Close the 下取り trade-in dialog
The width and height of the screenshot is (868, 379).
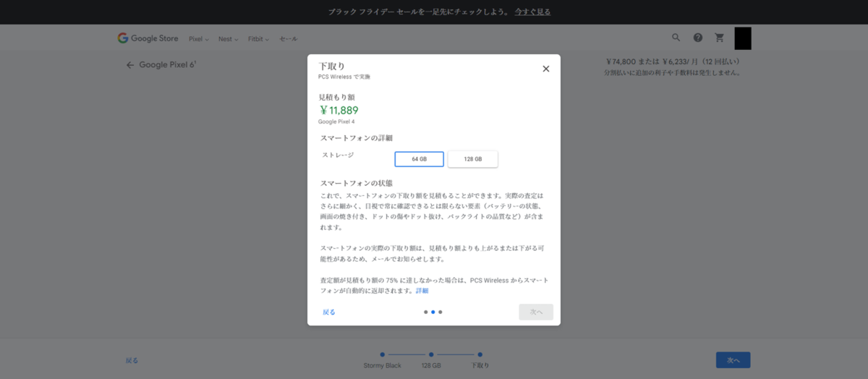[x=546, y=69]
